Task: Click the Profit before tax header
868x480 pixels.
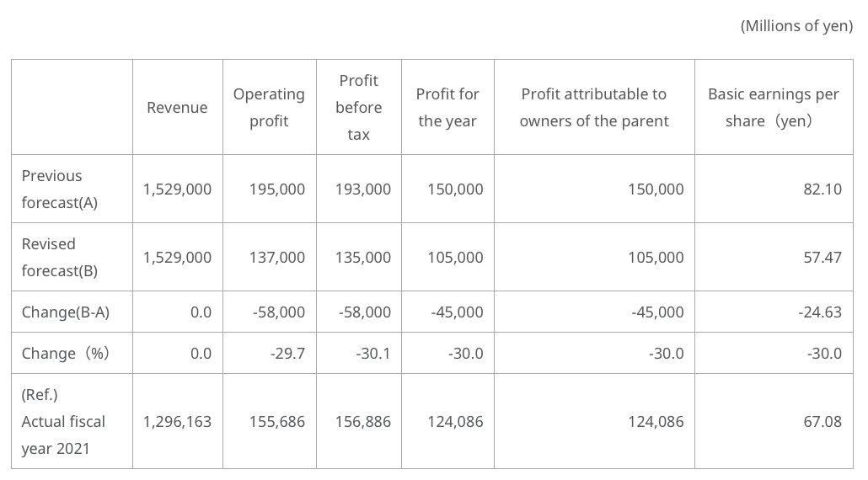Action: (358, 107)
